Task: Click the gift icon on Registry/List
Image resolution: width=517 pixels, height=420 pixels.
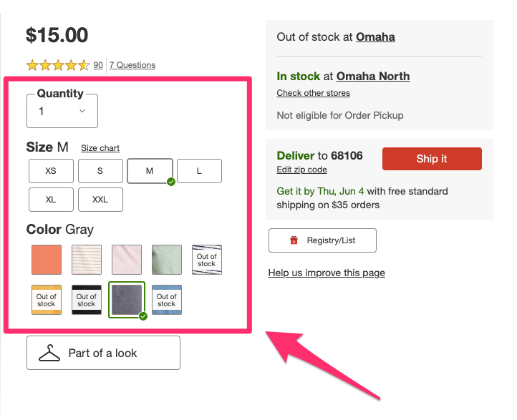Action: tap(294, 240)
